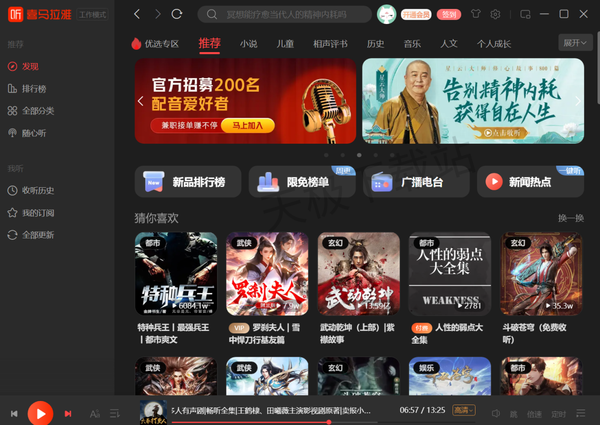Click the 签到 check-in button
The width and height of the screenshot is (600, 425).
[449, 14]
